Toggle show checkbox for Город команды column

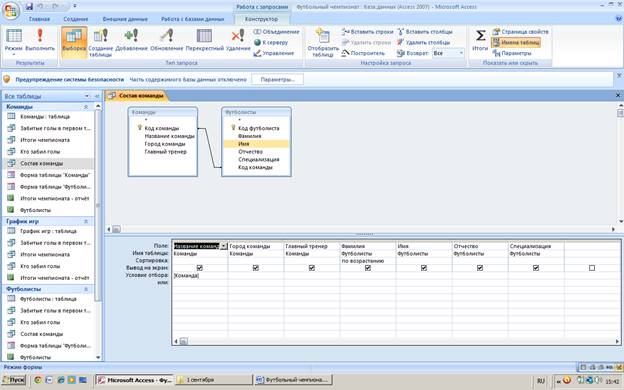256,268
